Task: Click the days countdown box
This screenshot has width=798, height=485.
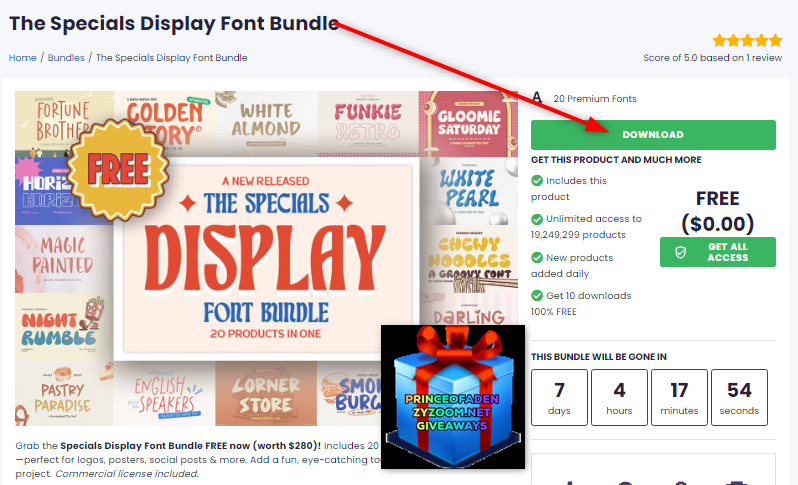Action: click(x=559, y=397)
